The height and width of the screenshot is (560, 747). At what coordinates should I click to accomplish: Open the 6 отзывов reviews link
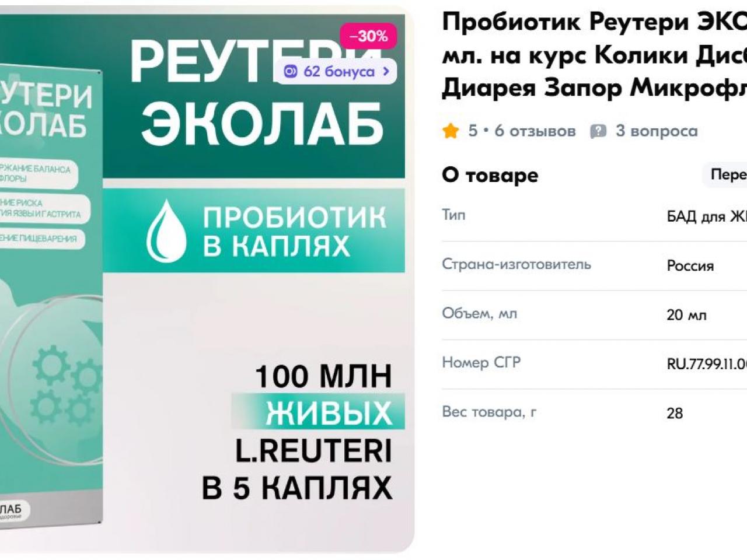coord(535,131)
